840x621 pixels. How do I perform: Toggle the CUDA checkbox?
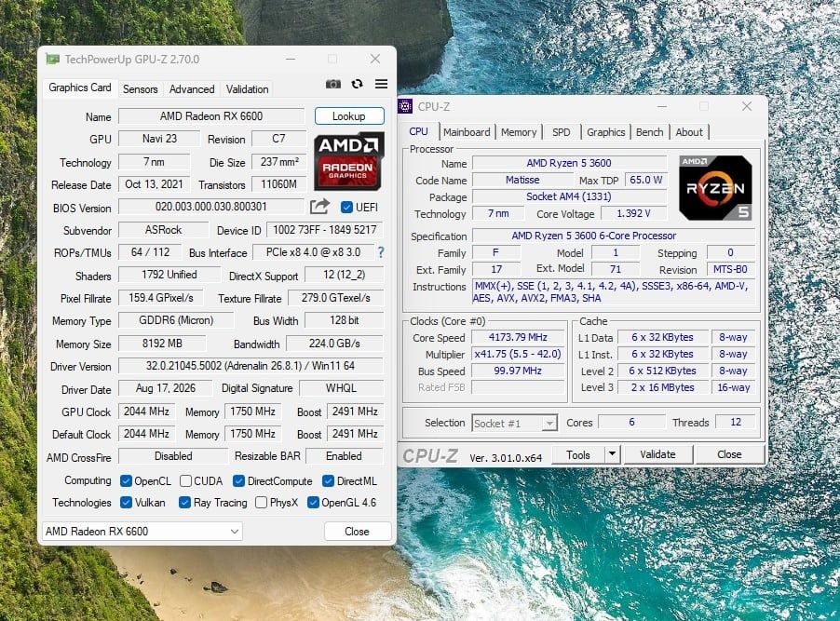point(185,481)
